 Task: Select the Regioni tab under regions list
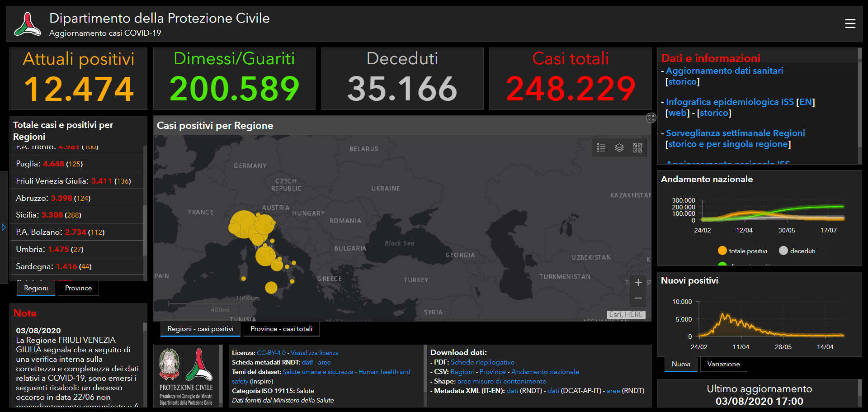click(x=36, y=288)
